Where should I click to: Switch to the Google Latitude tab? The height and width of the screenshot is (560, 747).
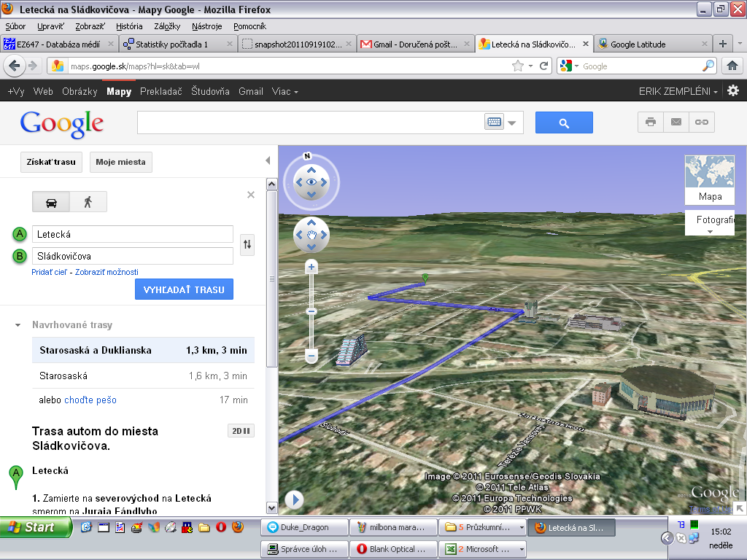click(x=653, y=44)
